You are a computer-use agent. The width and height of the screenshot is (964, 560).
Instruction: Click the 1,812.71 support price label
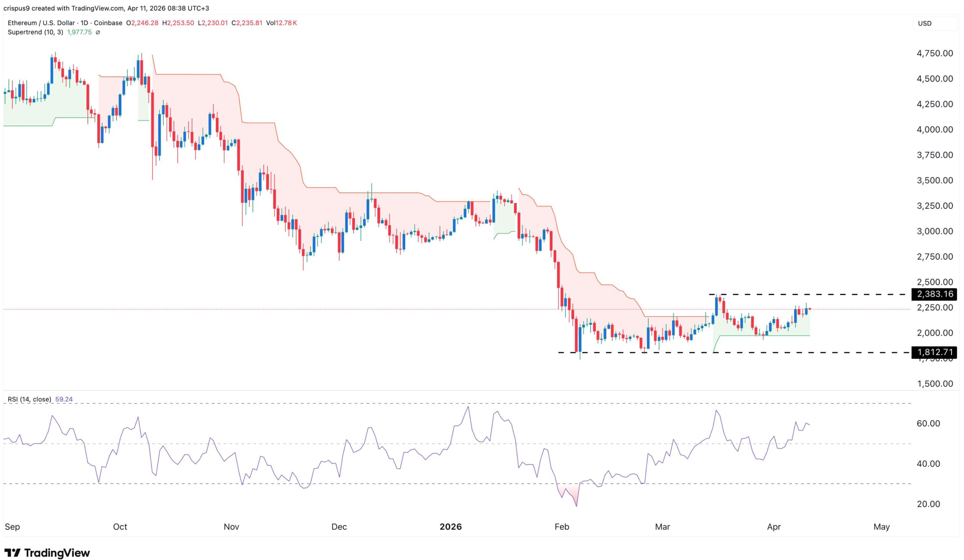click(x=935, y=352)
